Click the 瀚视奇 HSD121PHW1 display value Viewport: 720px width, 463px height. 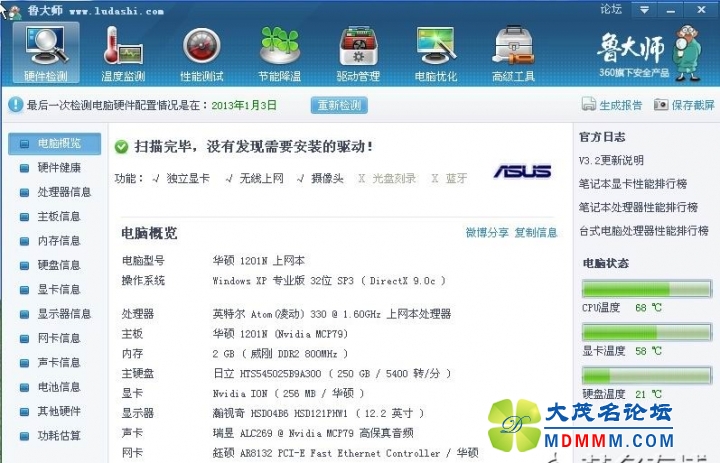318,413
